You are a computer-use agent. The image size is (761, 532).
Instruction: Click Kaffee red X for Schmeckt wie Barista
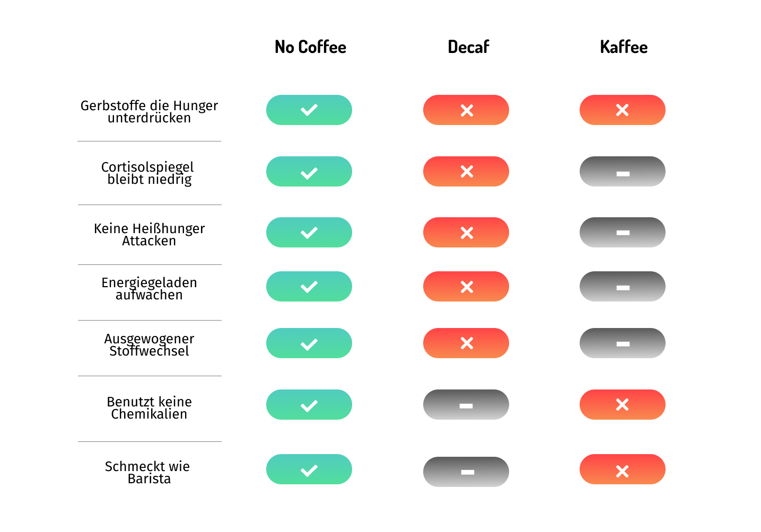point(623,469)
